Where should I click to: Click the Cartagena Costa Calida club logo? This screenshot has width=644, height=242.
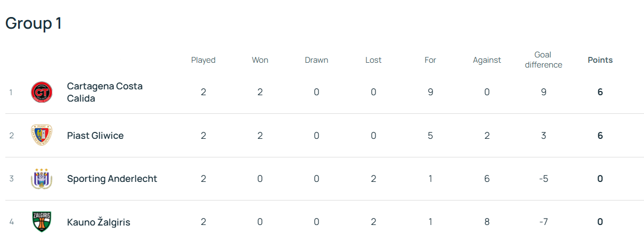click(42, 92)
